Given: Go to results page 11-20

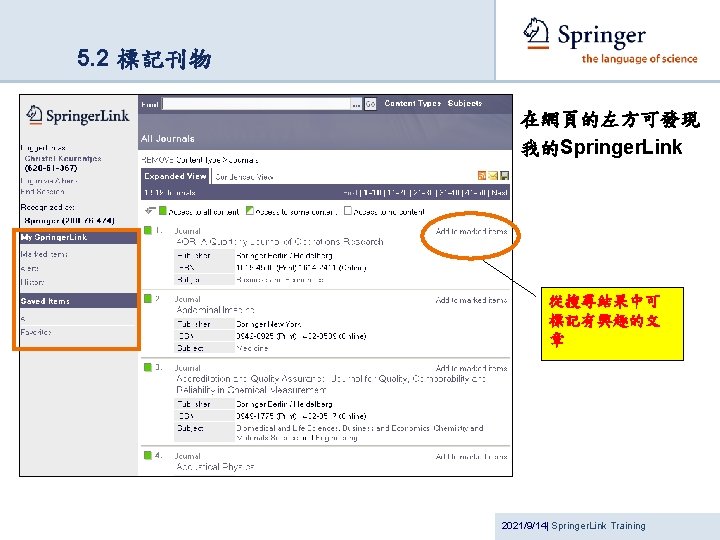Looking at the screenshot, I should 398,193.
